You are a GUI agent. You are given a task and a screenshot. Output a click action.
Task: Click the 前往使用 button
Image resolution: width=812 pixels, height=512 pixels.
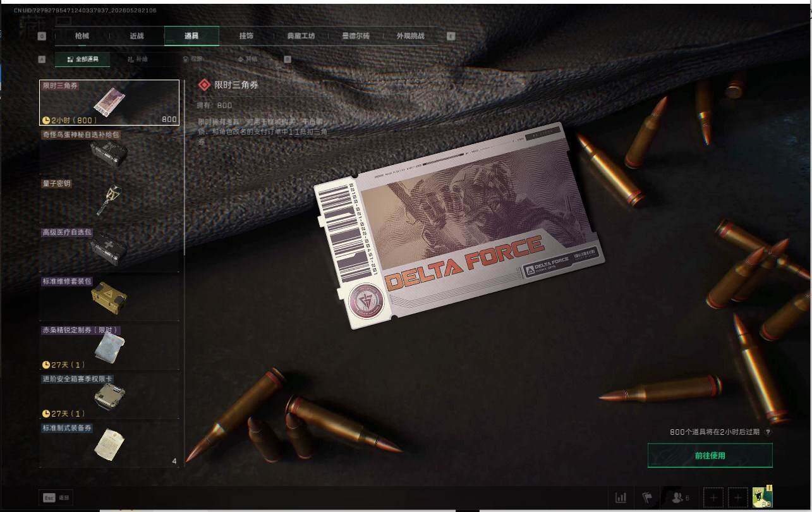coord(710,456)
